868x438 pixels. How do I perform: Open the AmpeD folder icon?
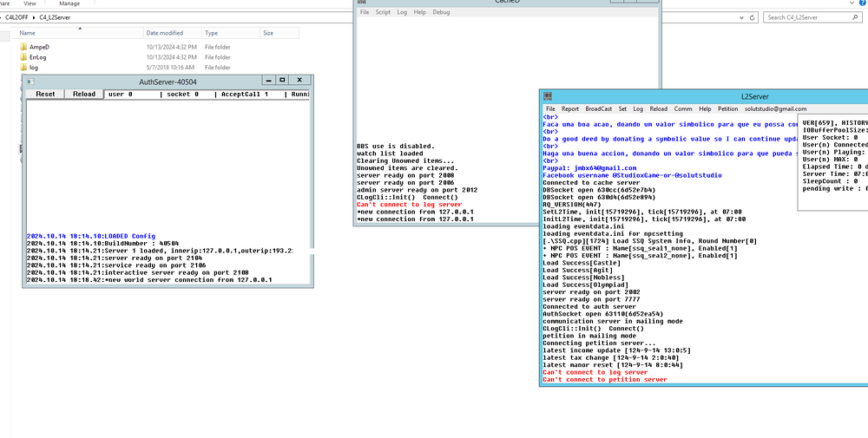point(23,47)
